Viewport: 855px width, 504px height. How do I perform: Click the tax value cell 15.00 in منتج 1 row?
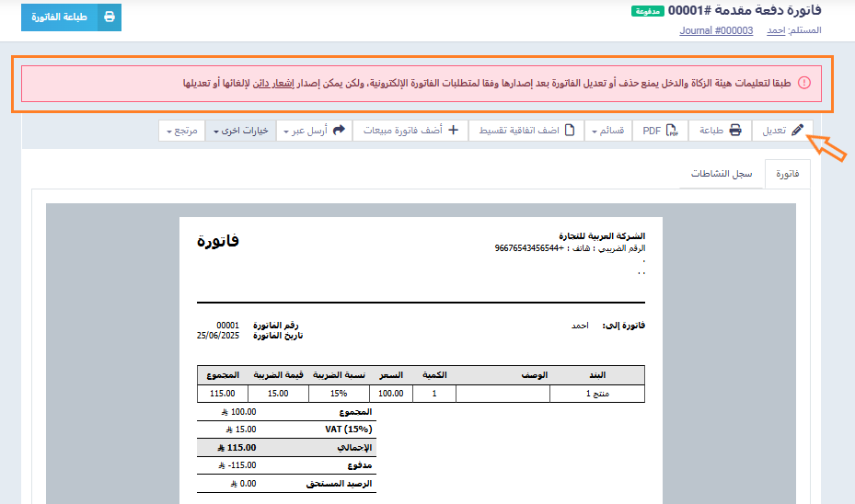point(278,394)
